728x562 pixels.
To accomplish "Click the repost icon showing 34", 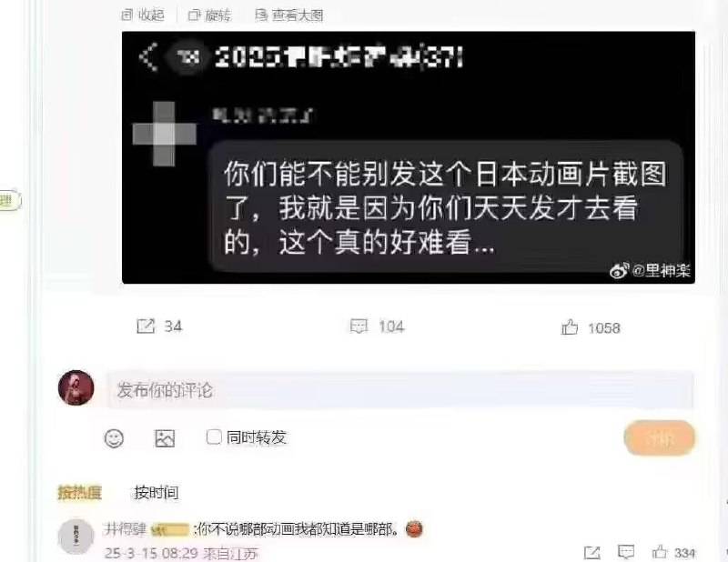I will point(146,326).
